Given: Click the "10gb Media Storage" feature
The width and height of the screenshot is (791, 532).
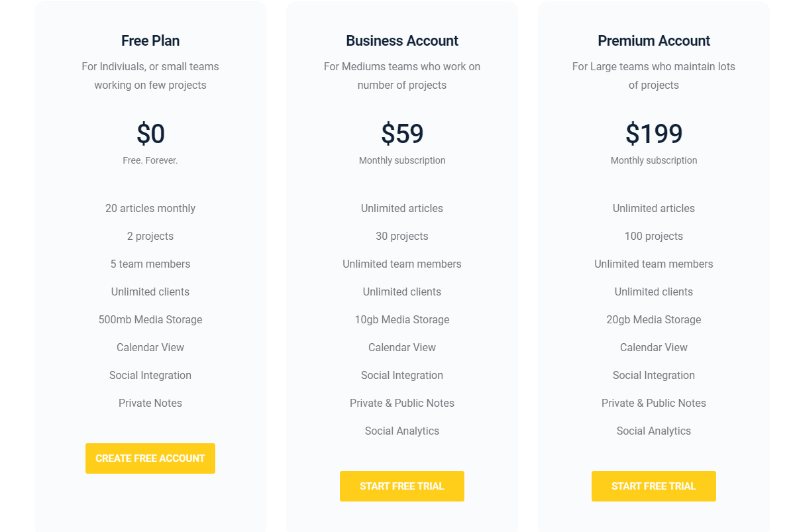Looking at the screenshot, I should [x=402, y=320].
